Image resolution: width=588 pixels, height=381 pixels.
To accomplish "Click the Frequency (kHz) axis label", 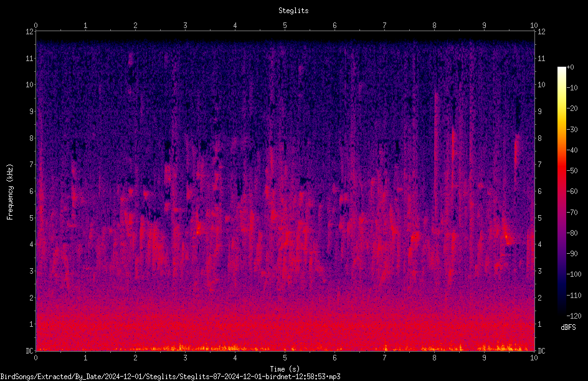I will (x=10, y=192).
